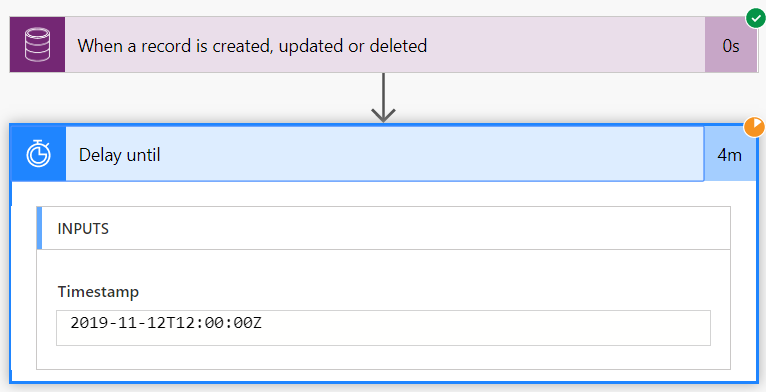Click the Timestamp field label
Viewport: 766px width, 392px height.
point(98,291)
